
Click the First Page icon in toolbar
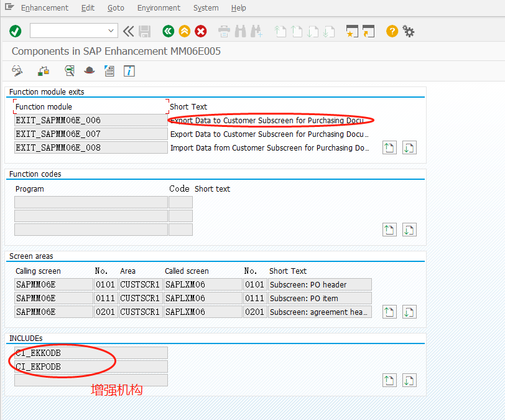(280, 32)
